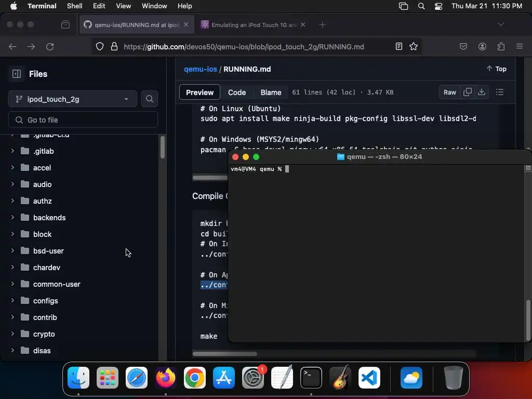Image resolution: width=532 pixels, height=399 pixels.
Task: Expand the block folder
Action: [x=12, y=234]
